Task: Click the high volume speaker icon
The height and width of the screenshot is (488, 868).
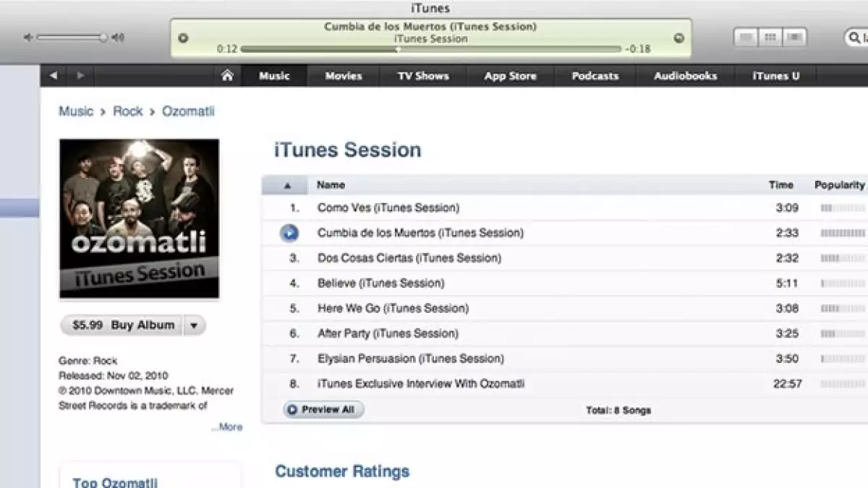Action: (x=119, y=38)
